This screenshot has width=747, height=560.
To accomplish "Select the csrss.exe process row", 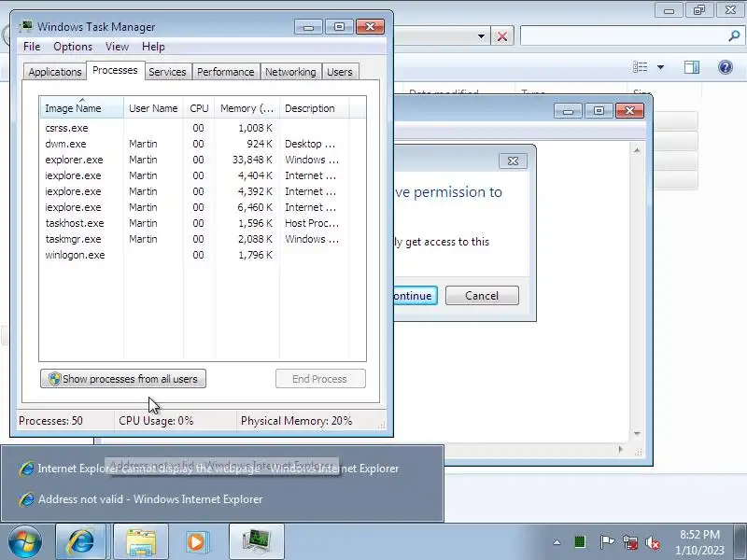I will click(192, 128).
